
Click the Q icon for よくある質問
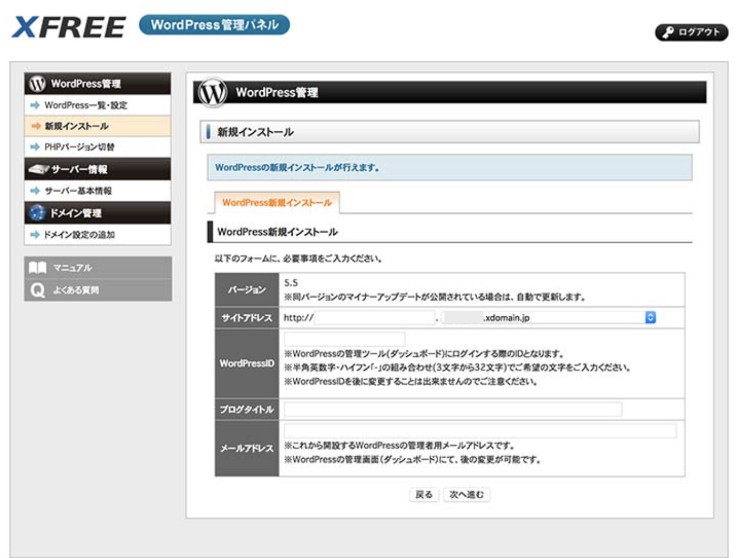37,290
